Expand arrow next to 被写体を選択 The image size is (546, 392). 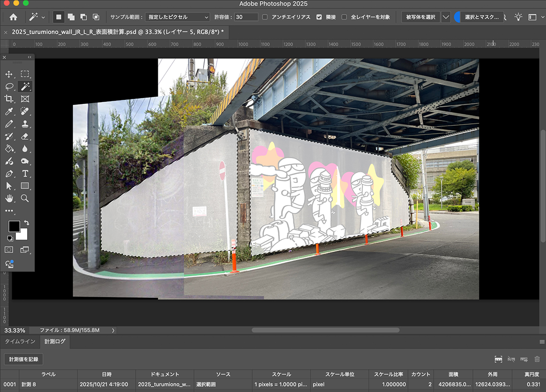(446, 17)
